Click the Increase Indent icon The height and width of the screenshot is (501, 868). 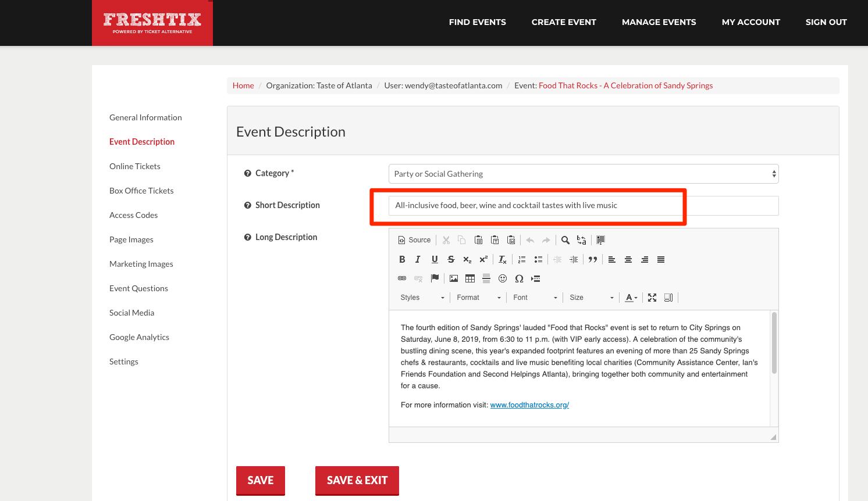tap(574, 259)
